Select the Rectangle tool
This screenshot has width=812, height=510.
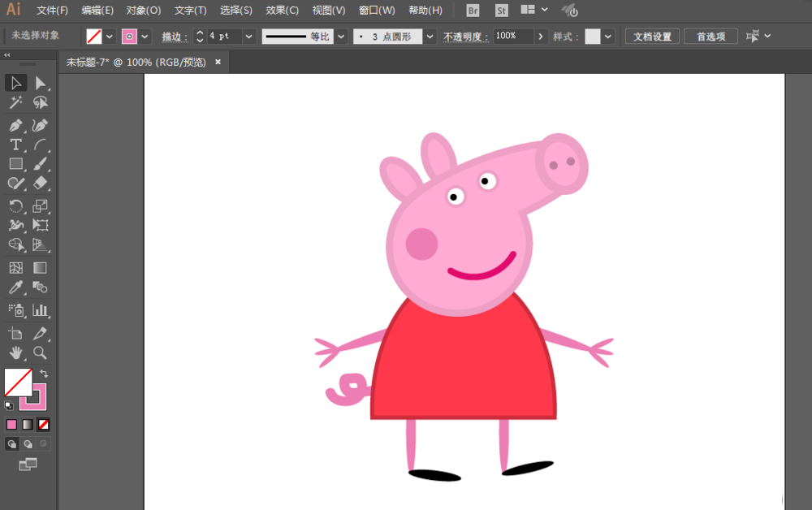point(16,164)
